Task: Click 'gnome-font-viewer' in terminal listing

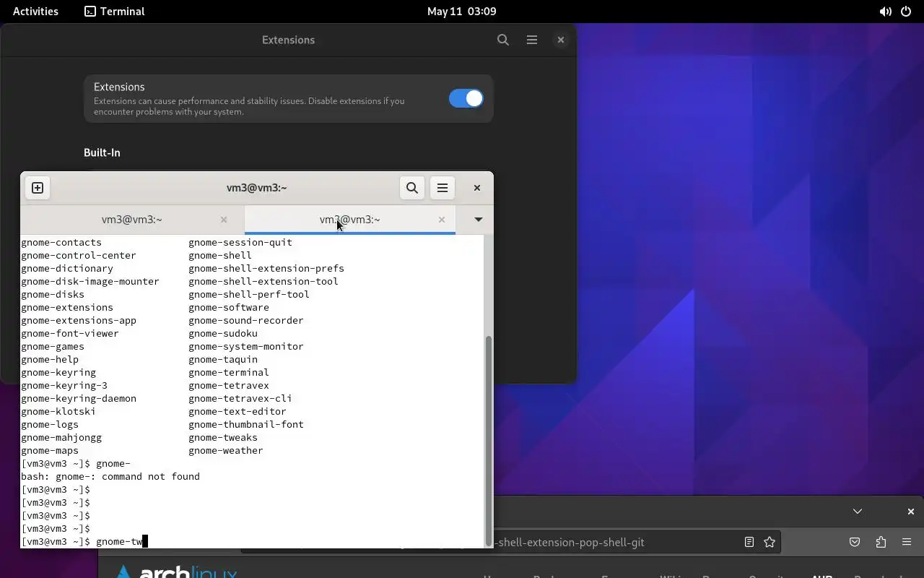Action: point(70,333)
